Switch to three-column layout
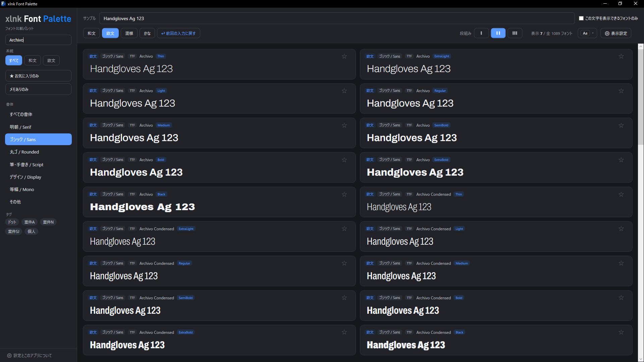This screenshot has width=644, height=362. click(x=515, y=33)
